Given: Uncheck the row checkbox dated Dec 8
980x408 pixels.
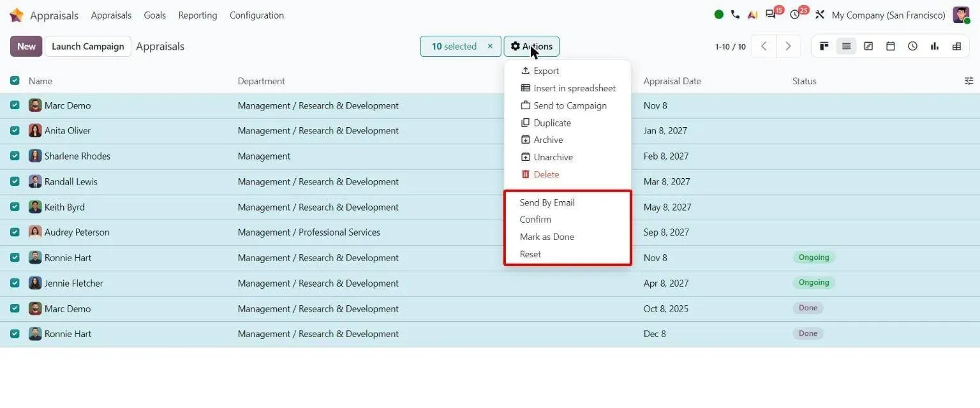Looking at the screenshot, I should (15, 333).
